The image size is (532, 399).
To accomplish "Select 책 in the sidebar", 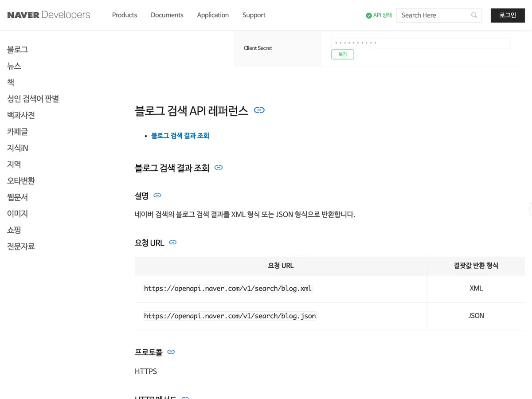I will pos(11,82).
